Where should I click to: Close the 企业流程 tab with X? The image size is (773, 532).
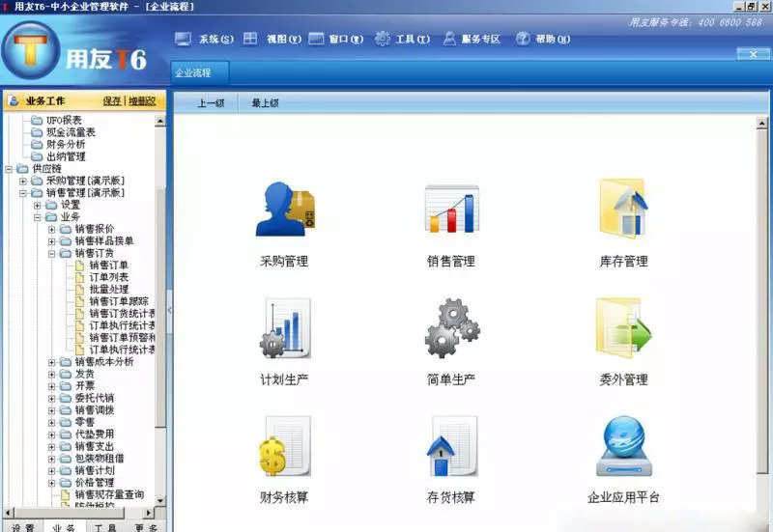point(753,54)
